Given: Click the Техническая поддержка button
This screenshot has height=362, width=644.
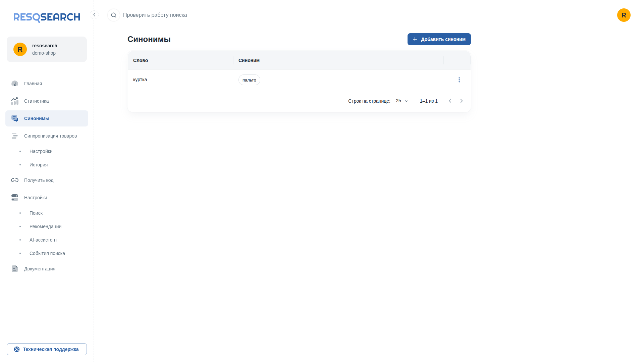Looking at the screenshot, I should 47,349.
